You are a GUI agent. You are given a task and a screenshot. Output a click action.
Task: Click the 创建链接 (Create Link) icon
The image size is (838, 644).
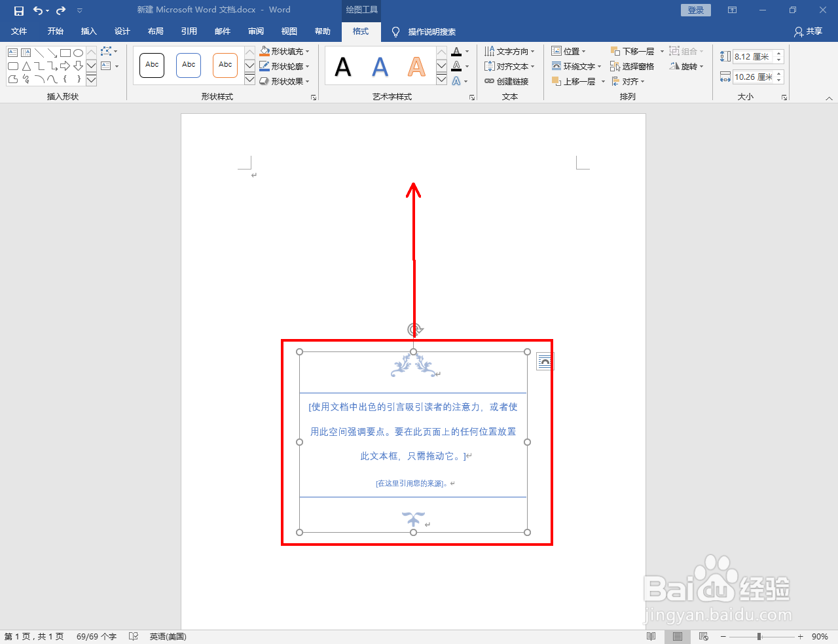[490, 81]
